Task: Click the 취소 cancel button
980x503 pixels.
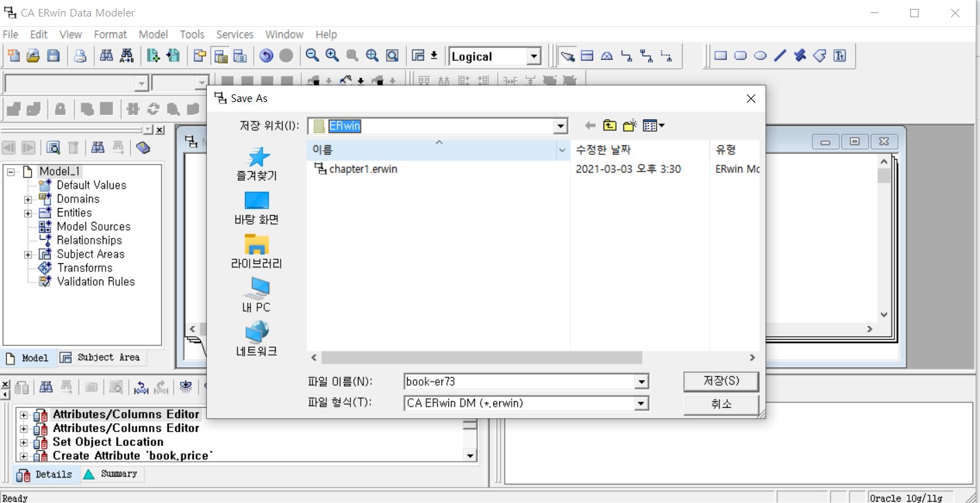Action: click(721, 404)
